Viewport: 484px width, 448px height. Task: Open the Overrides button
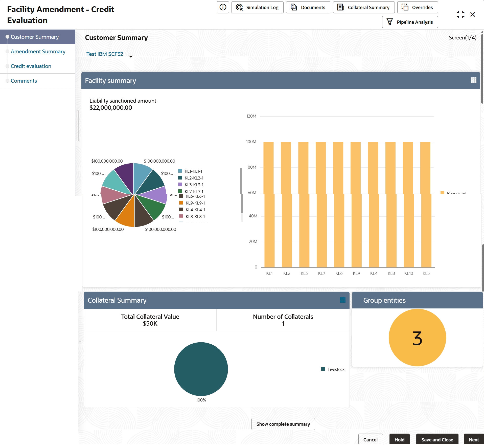coord(417,7)
